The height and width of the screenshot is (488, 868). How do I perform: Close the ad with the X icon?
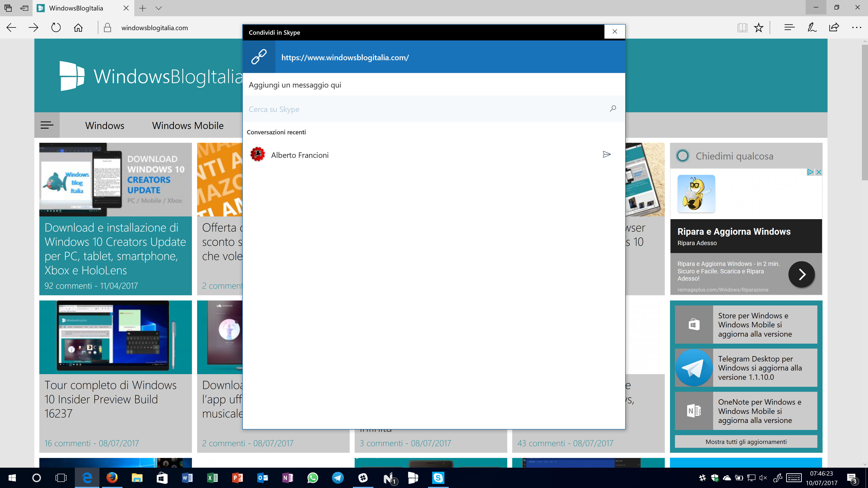(x=819, y=172)
